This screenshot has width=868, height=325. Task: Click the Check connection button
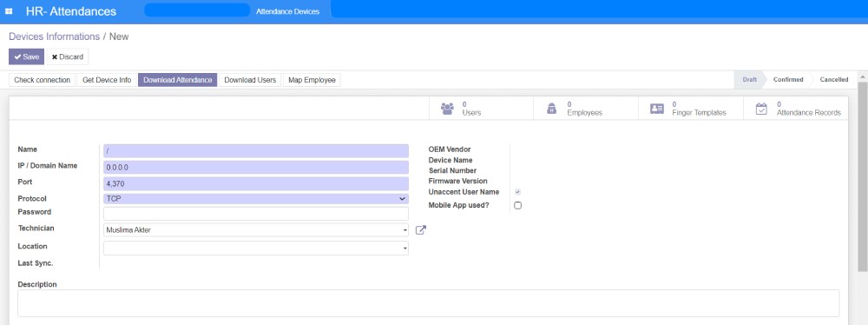click(x=42, y=80)
